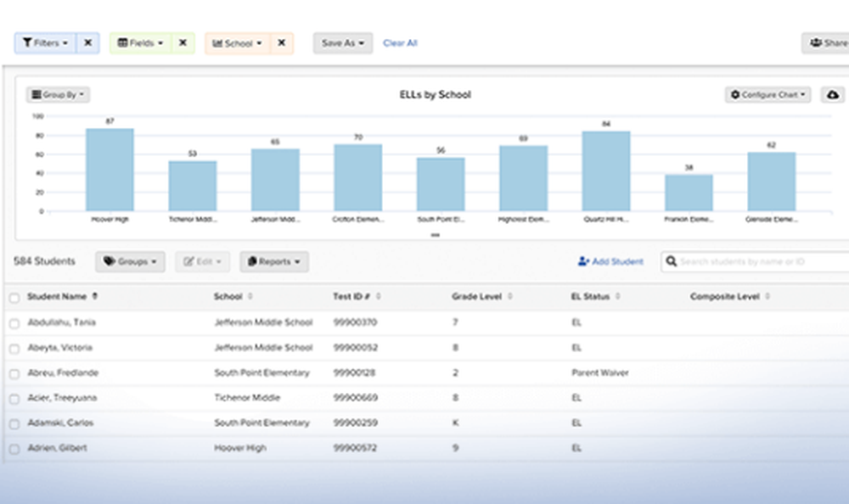Click the Hoover High bar in chart
The image size is (849, 504).
pos(110,170)
